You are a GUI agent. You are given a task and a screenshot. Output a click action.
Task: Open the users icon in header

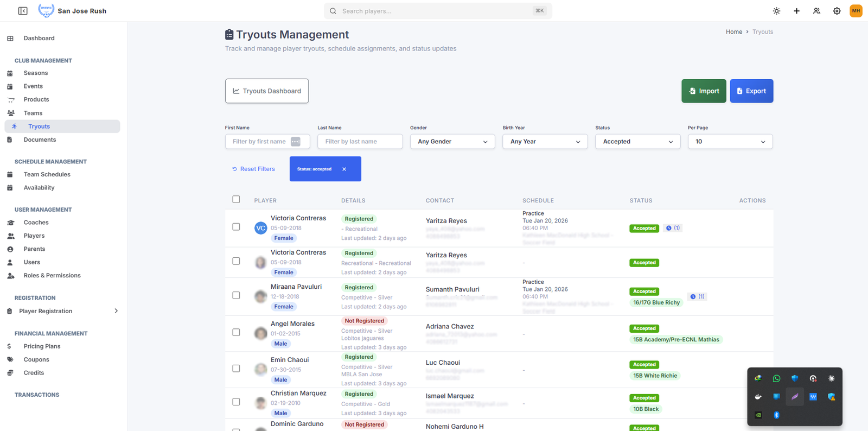pyautogui.click(x=816, y=11)
